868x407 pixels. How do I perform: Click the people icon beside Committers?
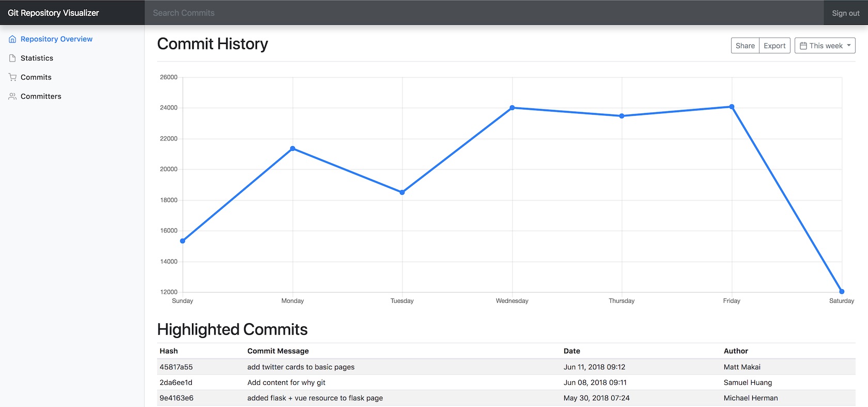(12, 97)
